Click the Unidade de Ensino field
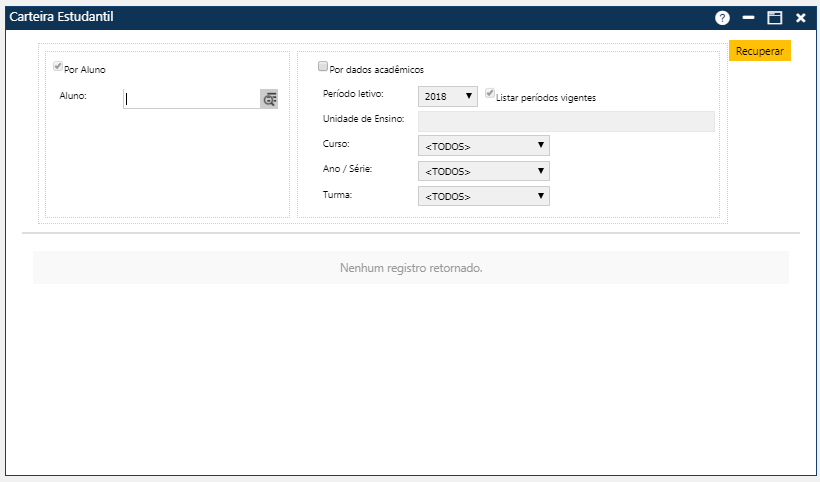 coord(566,121)
